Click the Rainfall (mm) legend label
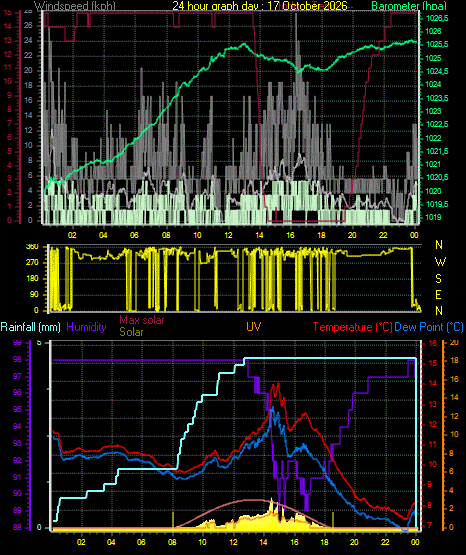The width and height of the screenshot is (466, 555). pos(30,327)
